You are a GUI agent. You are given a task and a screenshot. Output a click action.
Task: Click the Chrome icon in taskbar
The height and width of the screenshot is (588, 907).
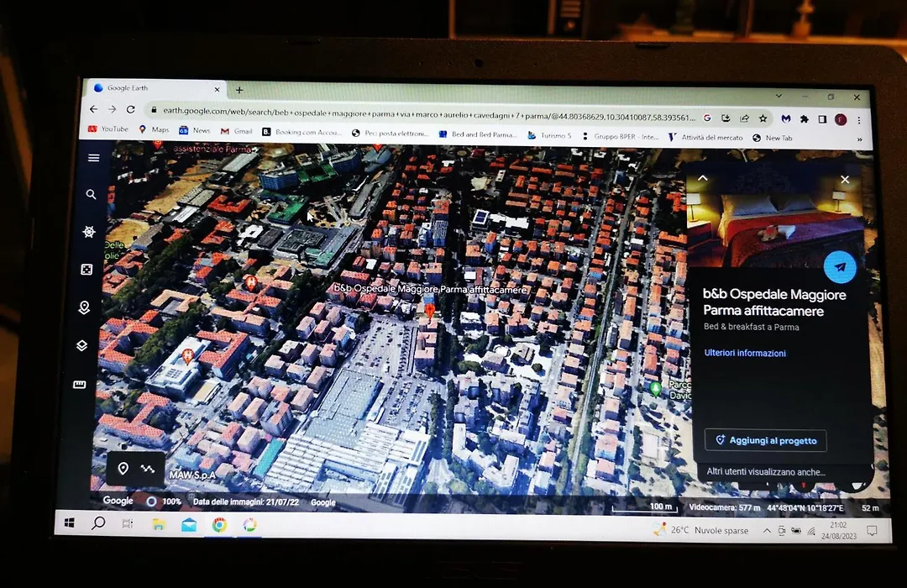click(x=219, y=525)
